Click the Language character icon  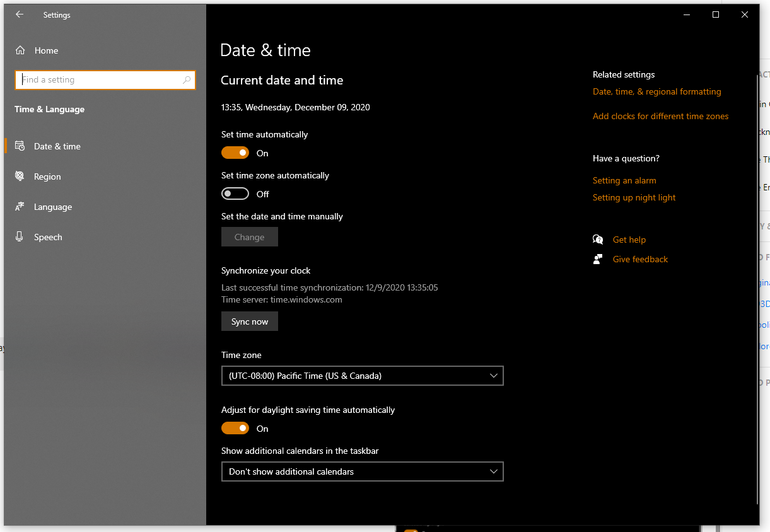click(x=20, y=207)
